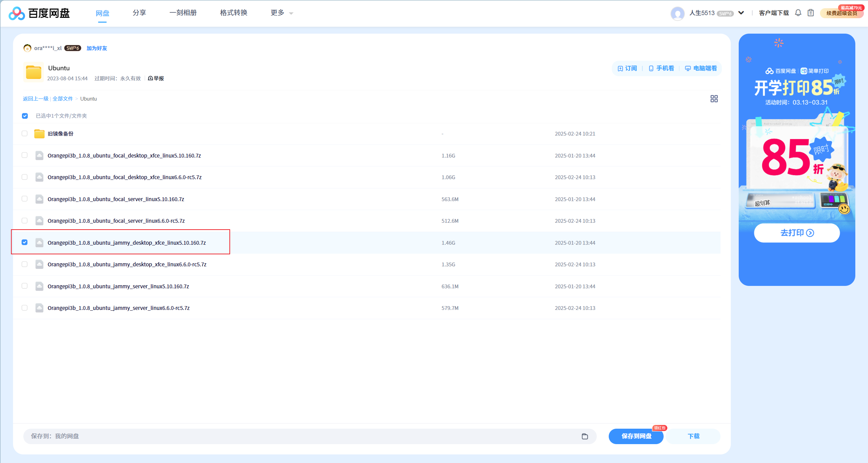Click the notification bell icon
The height and width of the screenshot is (463, 868).
(798, 13)
